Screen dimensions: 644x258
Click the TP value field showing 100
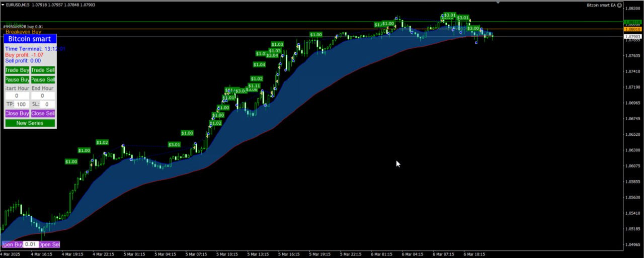[x=22, y=105]
